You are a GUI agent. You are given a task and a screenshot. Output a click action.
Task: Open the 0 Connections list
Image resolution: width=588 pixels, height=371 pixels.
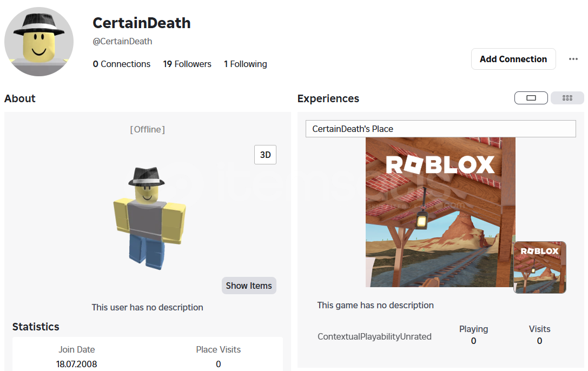(122, 64)
